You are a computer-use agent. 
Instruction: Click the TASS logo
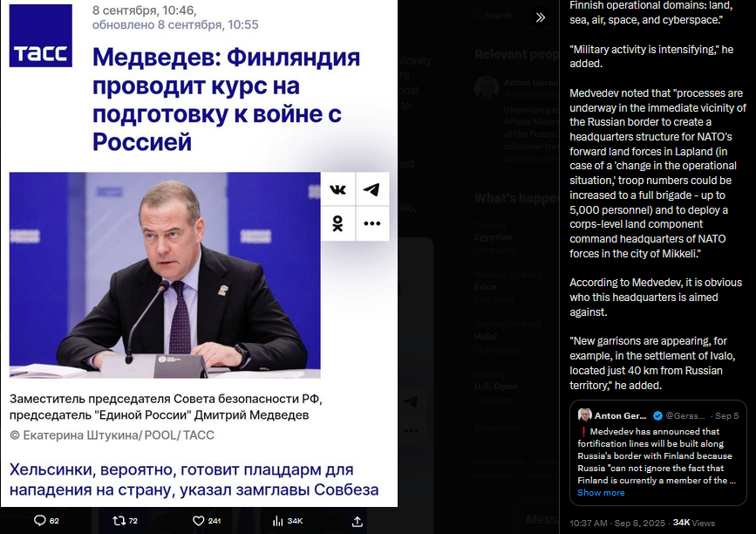click(41, 36)
